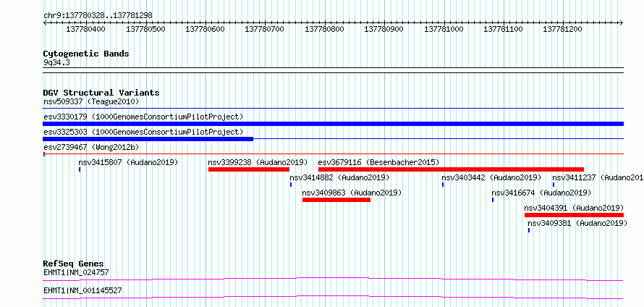Viewport: 644px width, 307px height.
Task: Select the small blue nsv3415807 marker
Action: (80, 169)
